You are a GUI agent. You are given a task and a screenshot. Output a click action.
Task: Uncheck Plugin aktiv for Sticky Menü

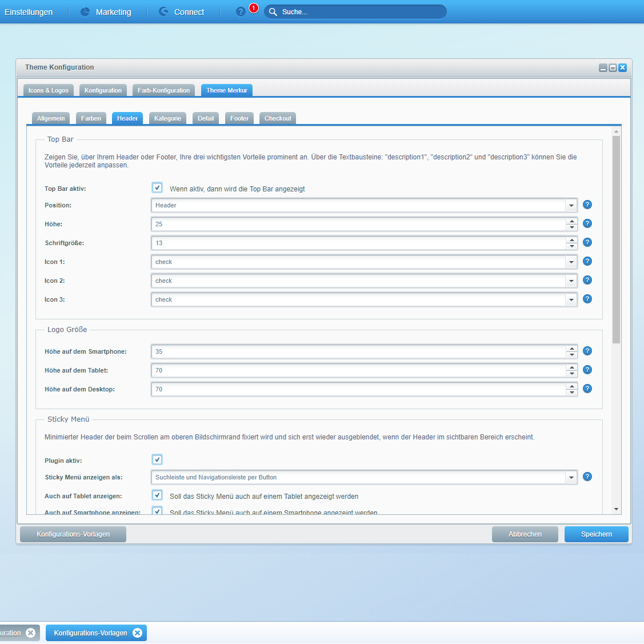(157, 459)
